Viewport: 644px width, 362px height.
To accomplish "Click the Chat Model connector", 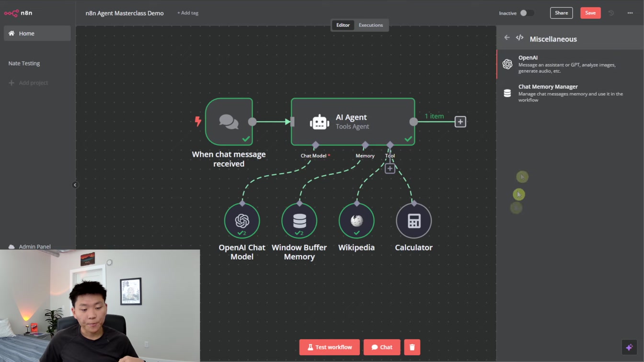I will (x=315, y=145).
